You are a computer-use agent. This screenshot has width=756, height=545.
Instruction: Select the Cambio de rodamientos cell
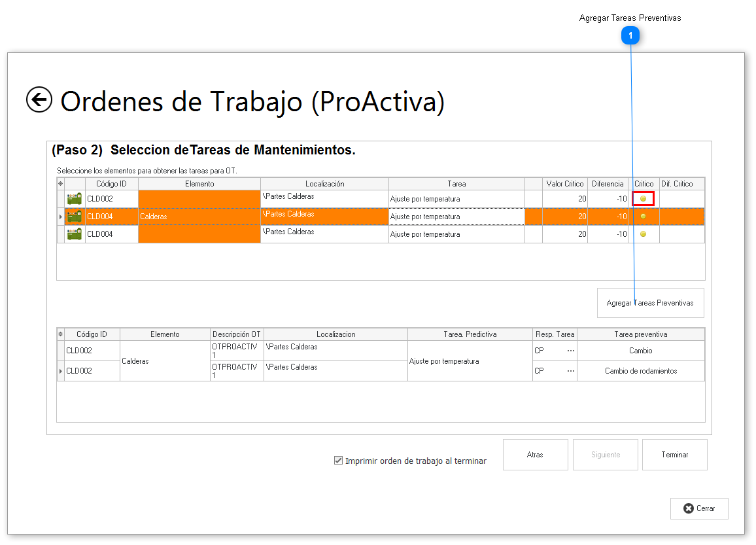640,371
